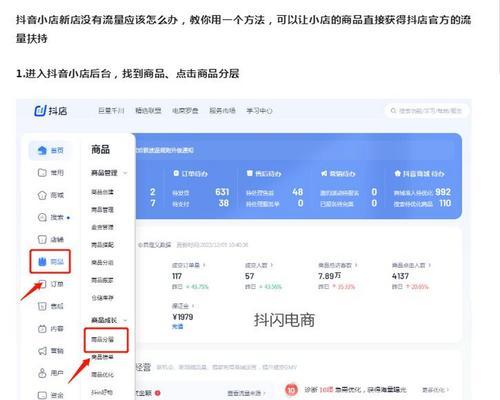Open the 资金 sidebar icon

[42, 395]
